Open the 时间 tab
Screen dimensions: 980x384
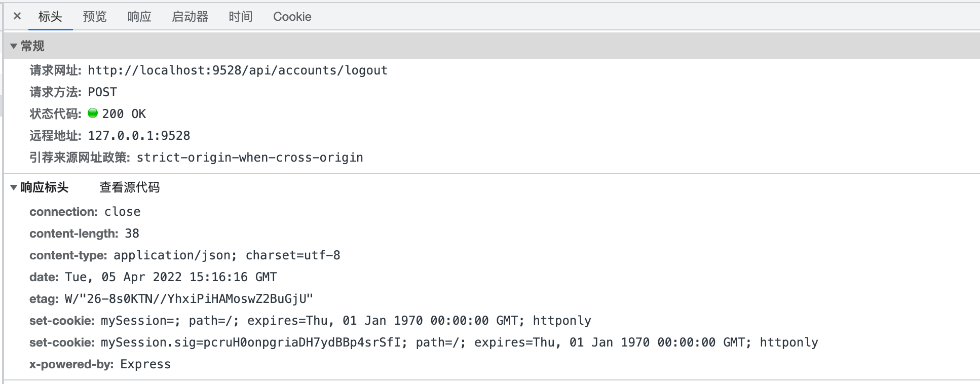coord(241,16)
